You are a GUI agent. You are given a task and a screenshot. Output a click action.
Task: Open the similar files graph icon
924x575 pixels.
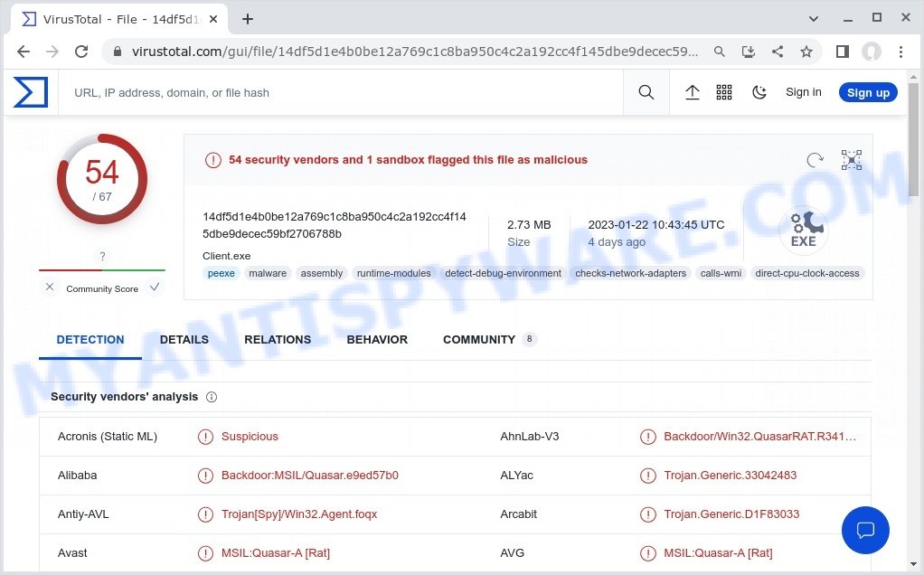tap(852, 160)
